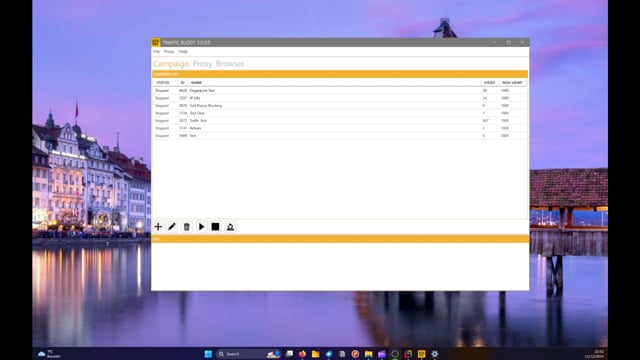Start campaign with the play button
The width and height of the screenshot is (640, 360).
click(201, 227)
